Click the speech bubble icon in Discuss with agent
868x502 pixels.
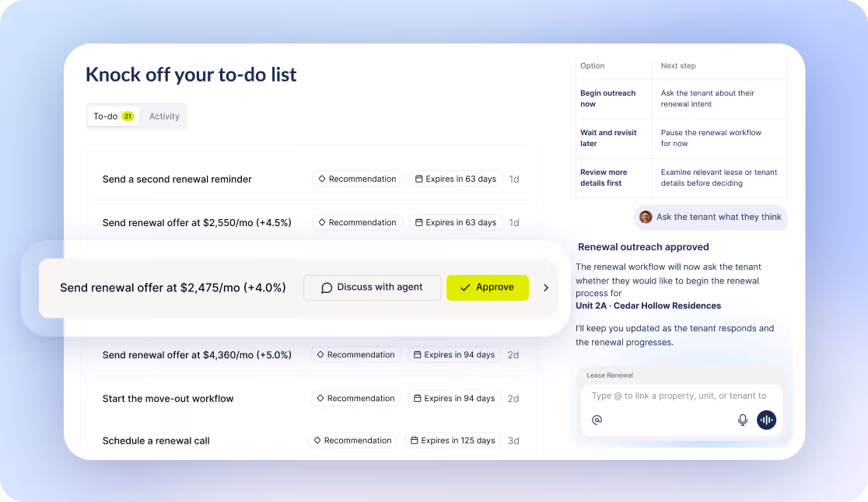[327, 288]
